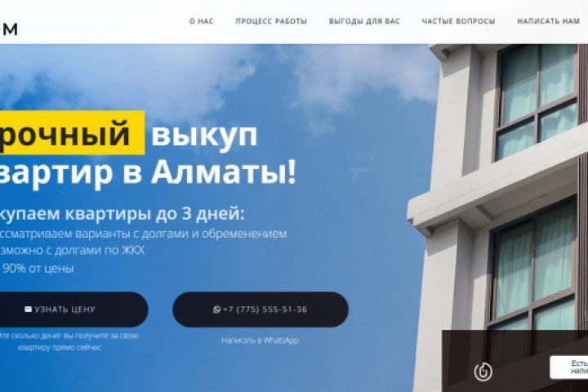Viewport: 588px width, 392px height.
Task: Open the white chat bubble widget
Action: click(569, 367)
